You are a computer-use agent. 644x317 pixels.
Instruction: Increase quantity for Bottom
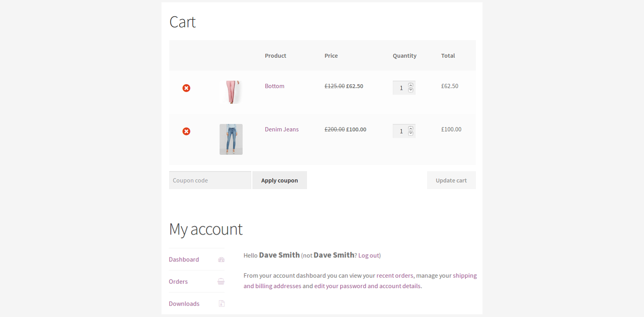[x=411, y=85]
